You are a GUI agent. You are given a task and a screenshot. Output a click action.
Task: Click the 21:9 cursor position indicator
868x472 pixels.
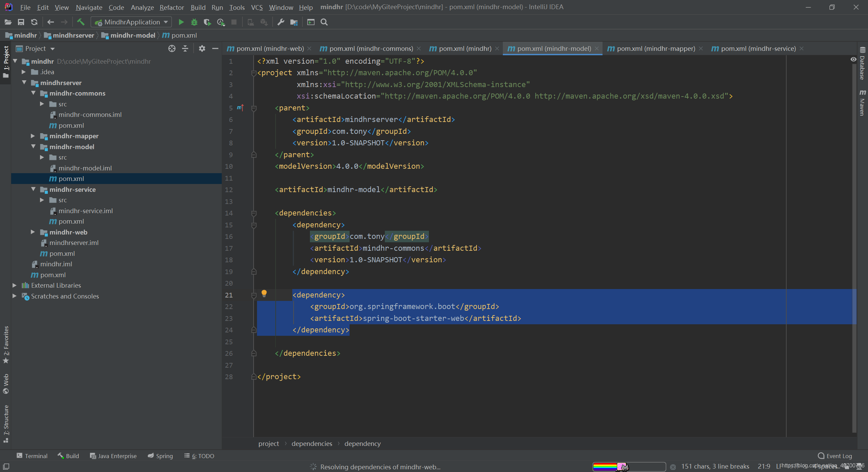(764, 467)
